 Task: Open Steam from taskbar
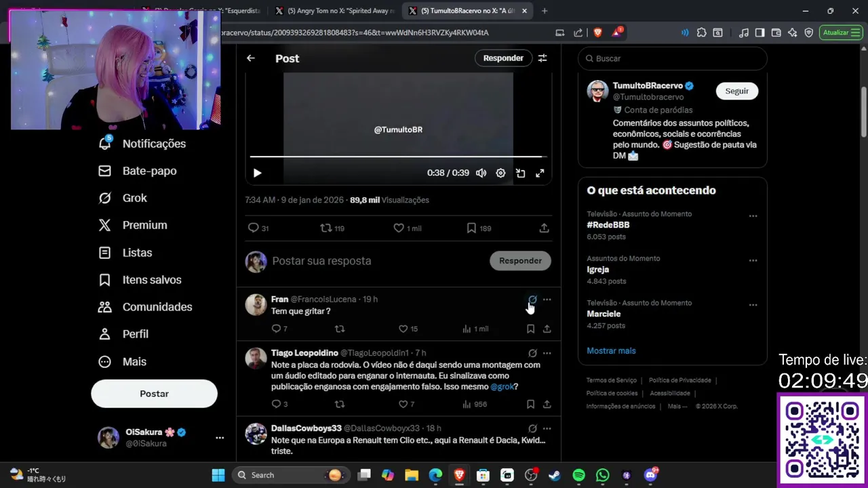point(555,475)
